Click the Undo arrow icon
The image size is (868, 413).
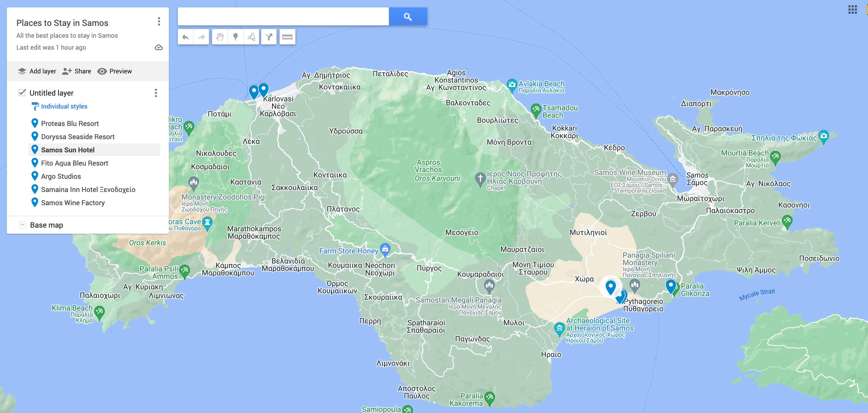tap(185, 37)
